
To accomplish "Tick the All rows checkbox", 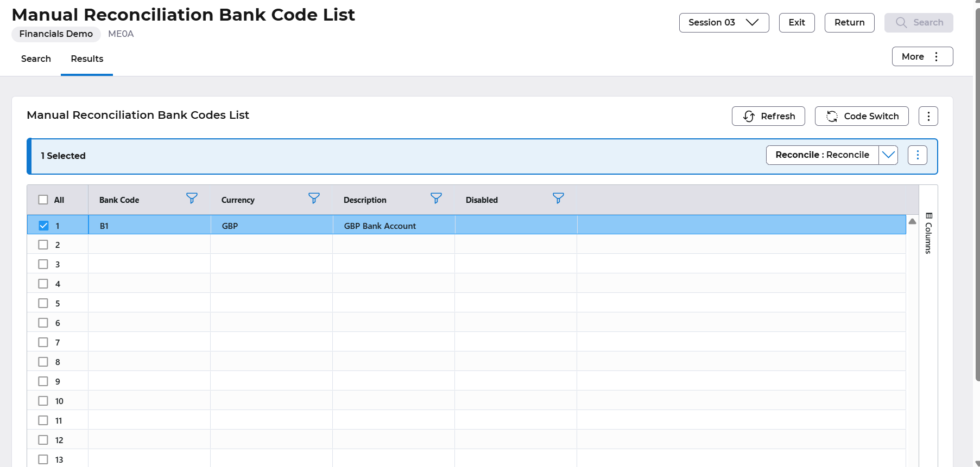I will [x=43, y=200].
